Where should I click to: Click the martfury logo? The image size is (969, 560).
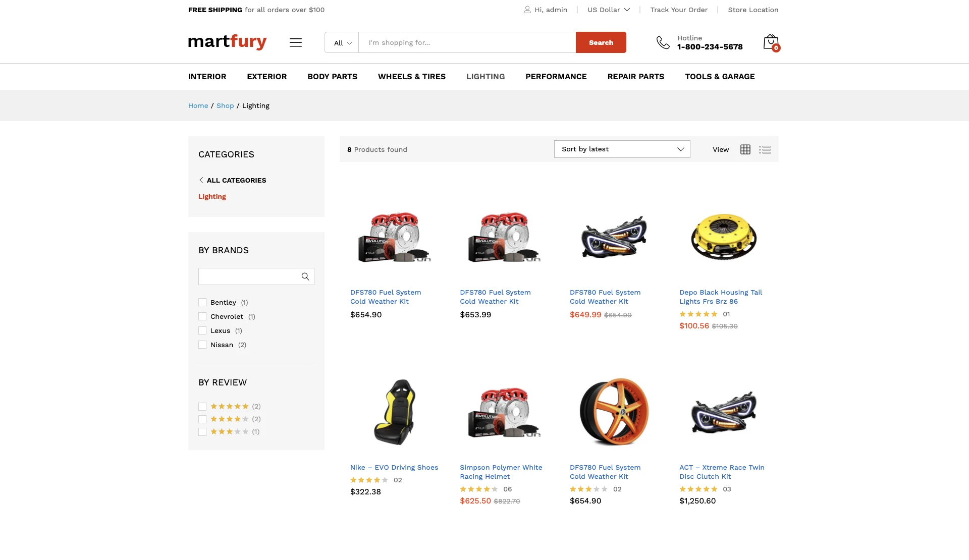click(x=227, y=42)
